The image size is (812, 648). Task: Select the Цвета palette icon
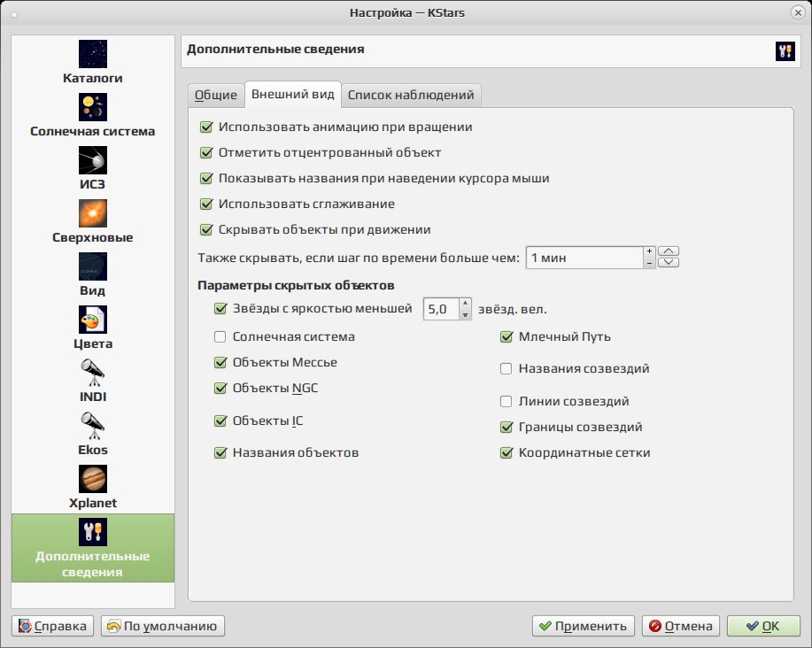click(x=93, y=320)
